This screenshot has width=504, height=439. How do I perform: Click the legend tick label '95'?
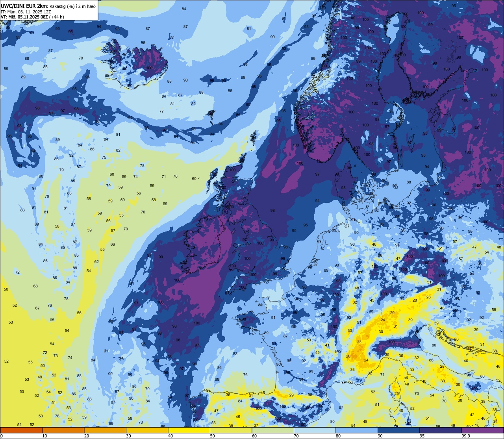[422, 436]
